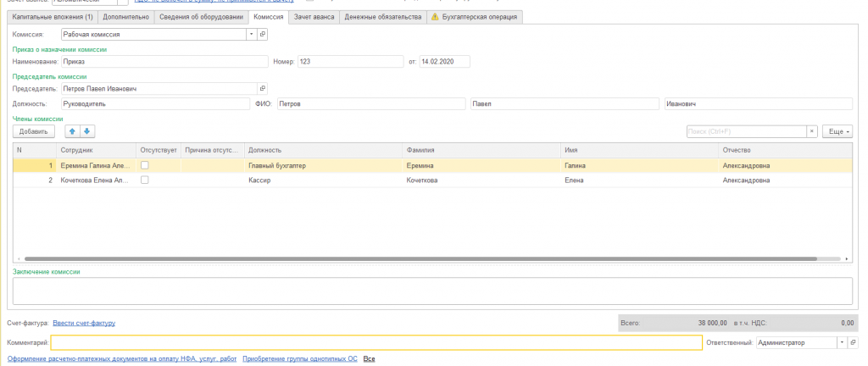Viewport: 868px width, 366px height.
Task: Click the Имя cell Галина
Action: (639, 165)
